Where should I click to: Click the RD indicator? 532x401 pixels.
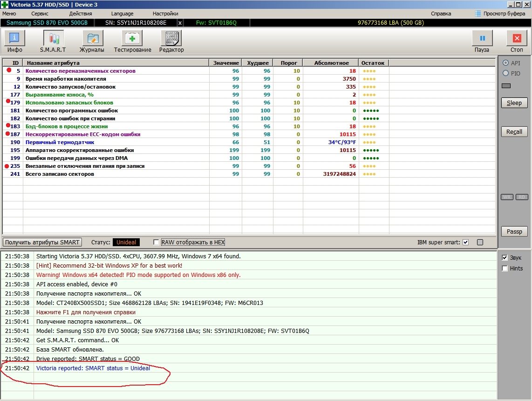(x=522, y=197)
